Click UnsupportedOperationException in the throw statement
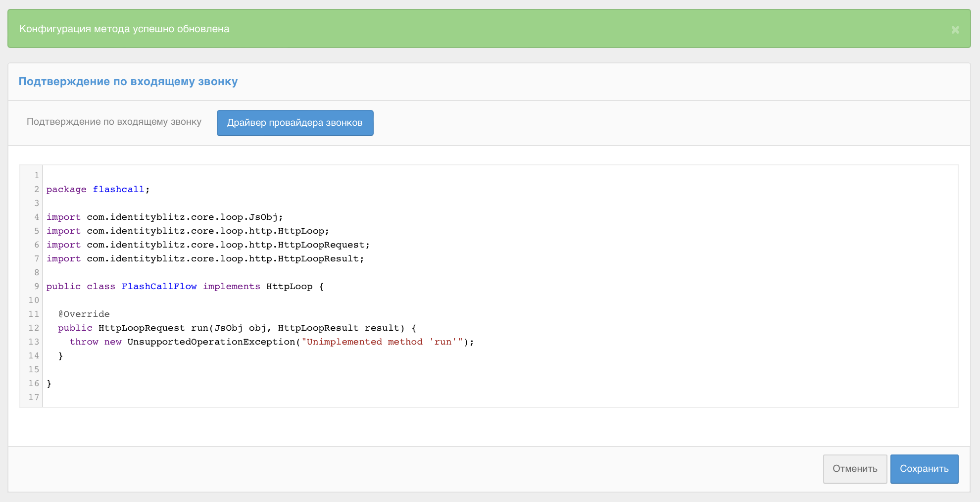 tap(211, 342)
